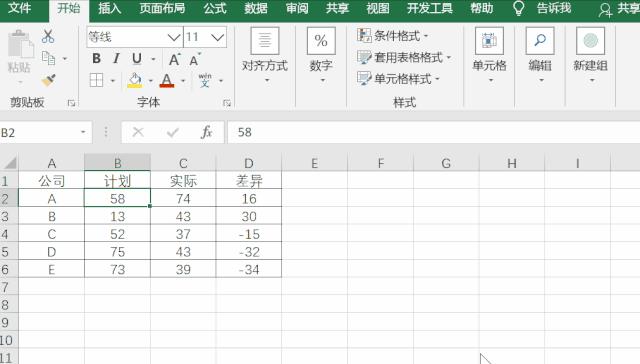Viewport: 640px width, 364px height.
Task: Open phonetic guide dropdown arrow
Action: (221, 81)
